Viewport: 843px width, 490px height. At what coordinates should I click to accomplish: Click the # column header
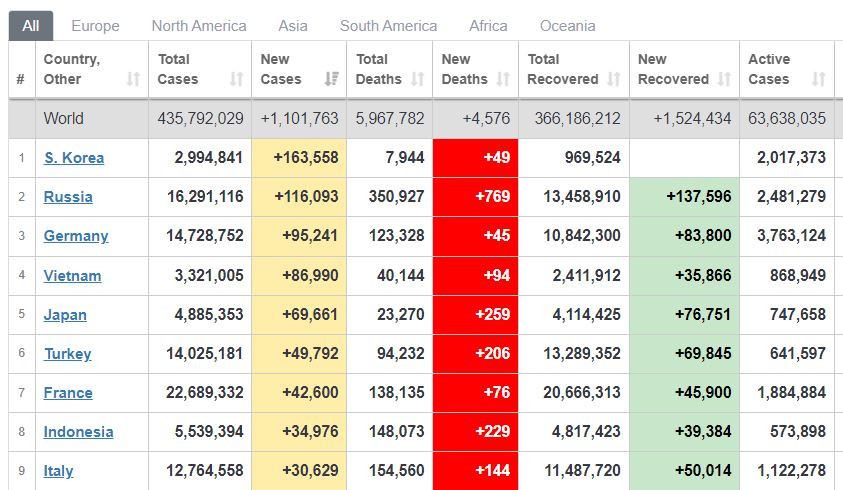pyautogui.click(x=20, y=80)
